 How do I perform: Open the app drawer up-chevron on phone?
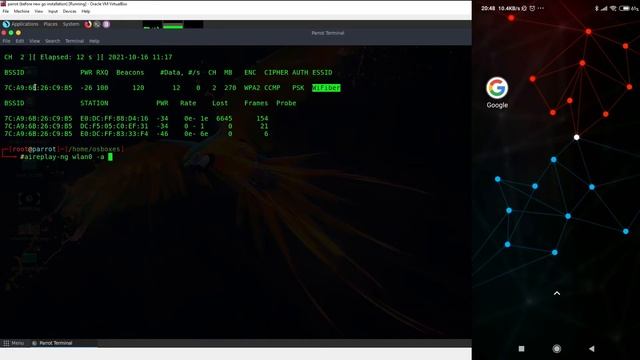557,293
